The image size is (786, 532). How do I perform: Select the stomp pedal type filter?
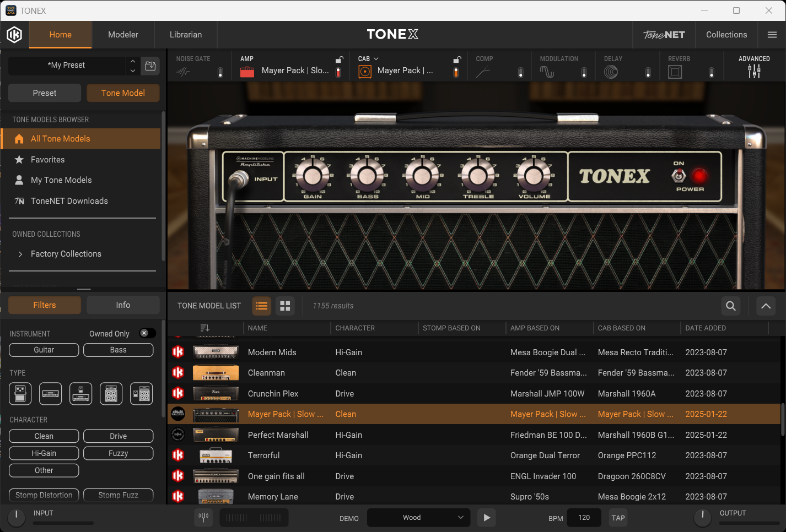coord(20,394)
